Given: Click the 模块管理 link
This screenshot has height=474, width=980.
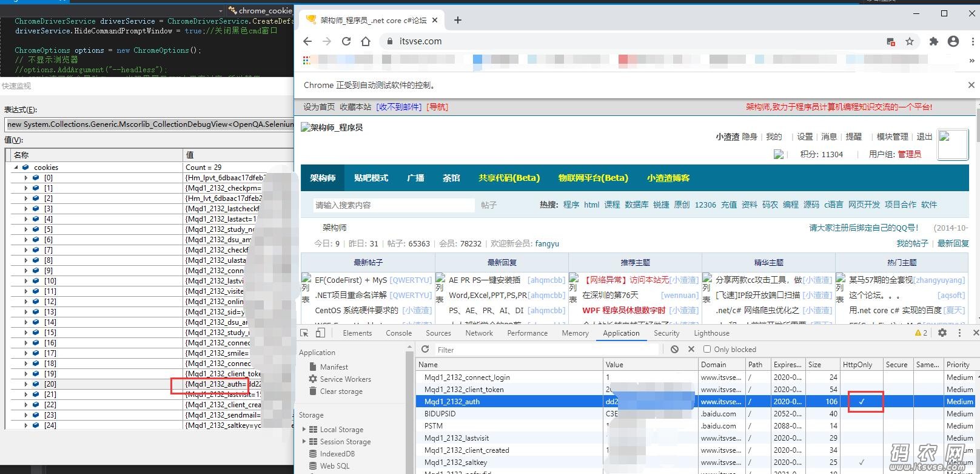Looking at the screenshot, I should 893,137.
